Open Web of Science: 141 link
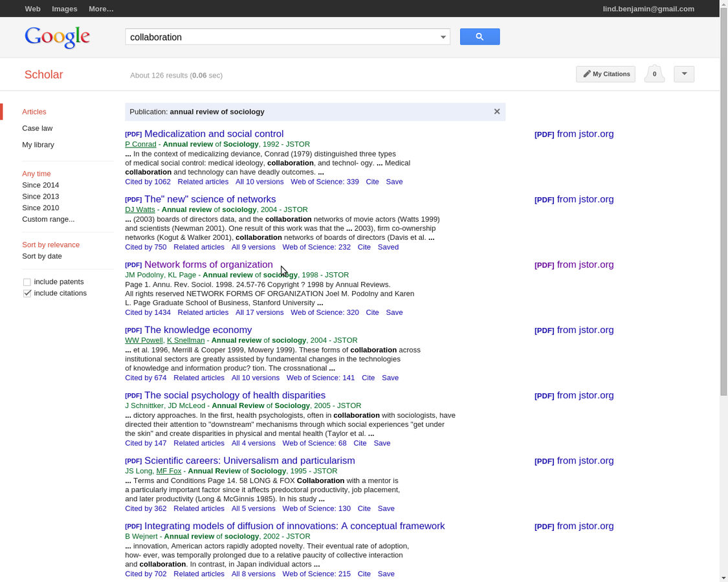The height and width of the screenshot is (582, 728). [x=320, y=378]
